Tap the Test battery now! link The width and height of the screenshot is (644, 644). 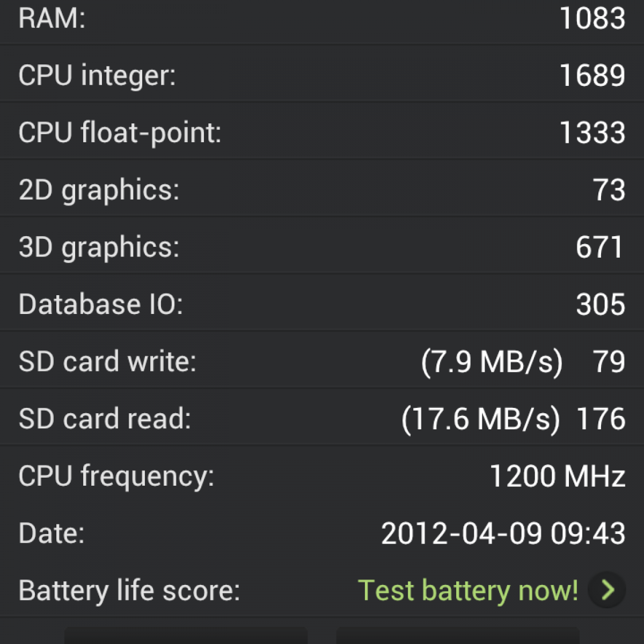coord(467,590)
